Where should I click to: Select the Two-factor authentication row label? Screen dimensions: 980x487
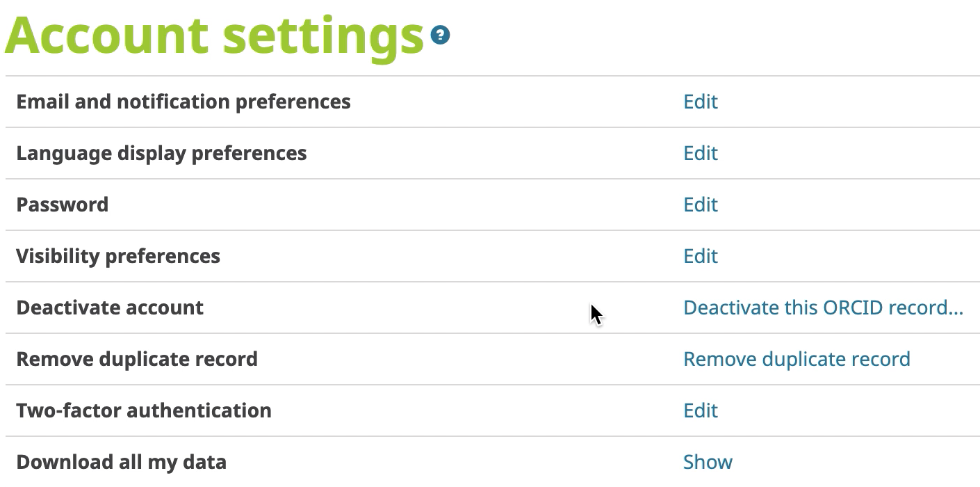(144, 410)
